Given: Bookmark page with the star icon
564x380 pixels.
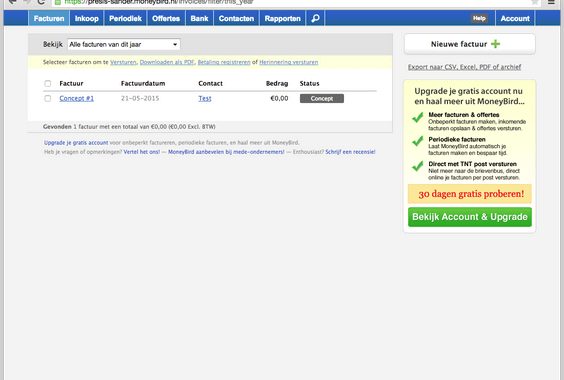Looking at the screenshot, I should [x=535, y=2].
